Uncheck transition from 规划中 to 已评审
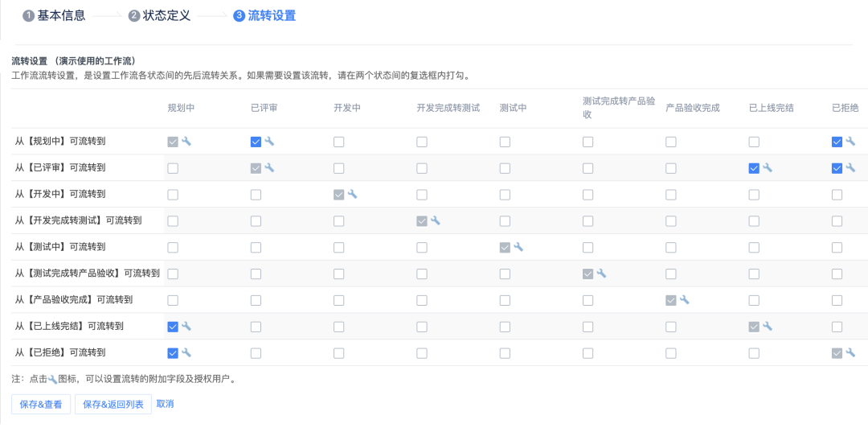The width and height of the screenshot is (868, 428). pos(256,142)
